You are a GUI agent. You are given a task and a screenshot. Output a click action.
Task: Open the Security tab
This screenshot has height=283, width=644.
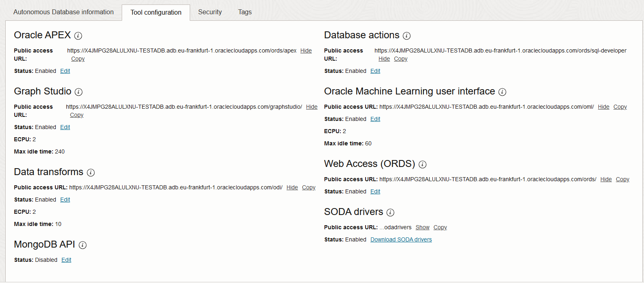coord(210,12)
